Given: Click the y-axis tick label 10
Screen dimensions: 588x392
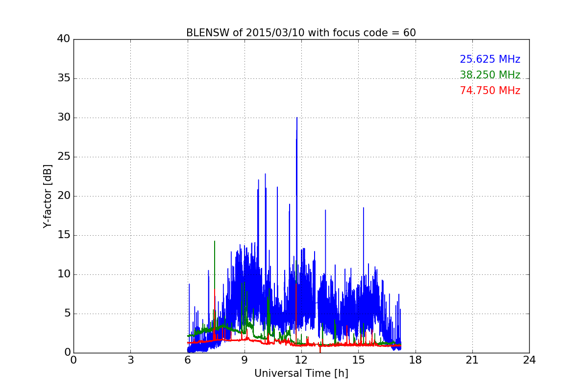Looking at the screenshot, I should 64,274.
